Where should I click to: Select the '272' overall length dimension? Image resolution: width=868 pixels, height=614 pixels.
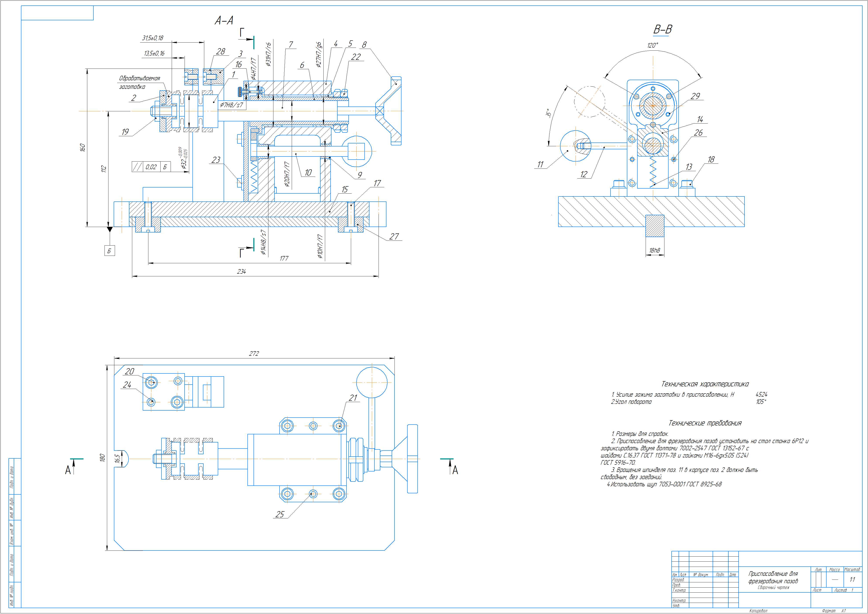[254, 354]
